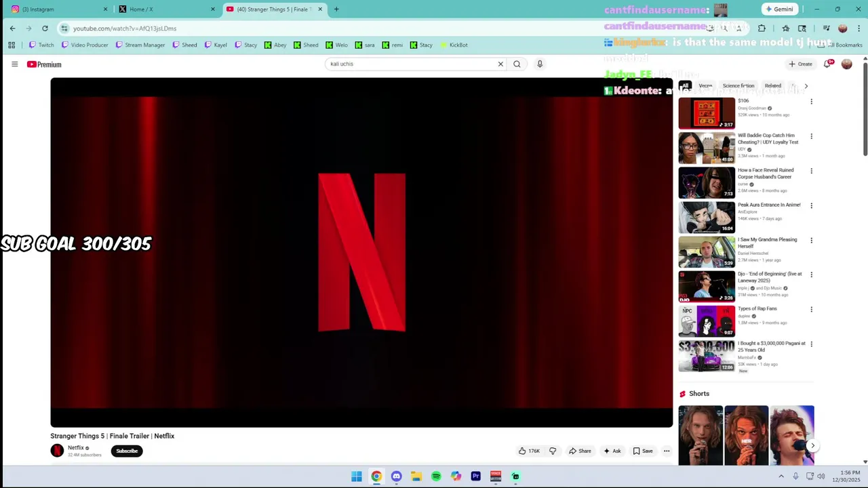Viewport: 868px width, 488px height.
Task: Click the page vertical scrollbar
Action: 865,108
